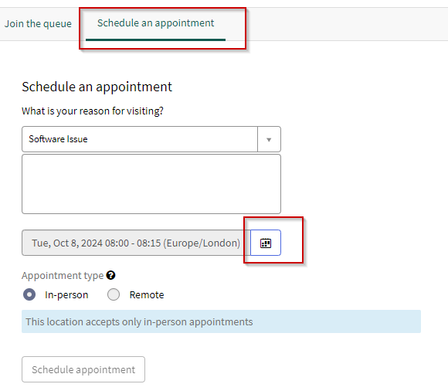Click the in-person only info banner

[x=221, y=322]
